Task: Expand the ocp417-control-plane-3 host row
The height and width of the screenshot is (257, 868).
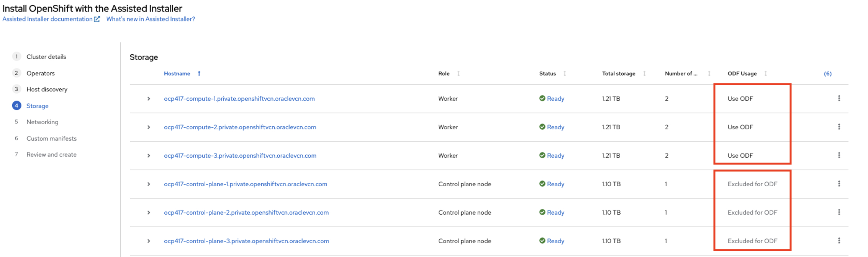Action: coord(149,241)
